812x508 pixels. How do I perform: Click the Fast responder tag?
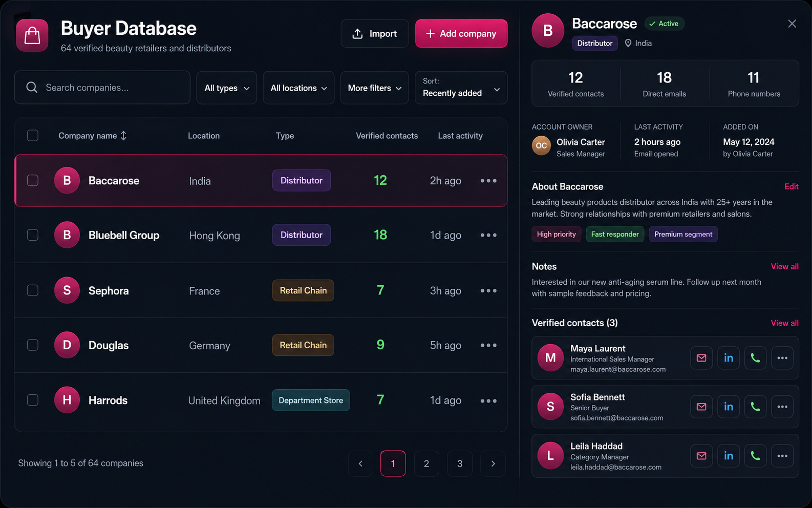point(615,234)
